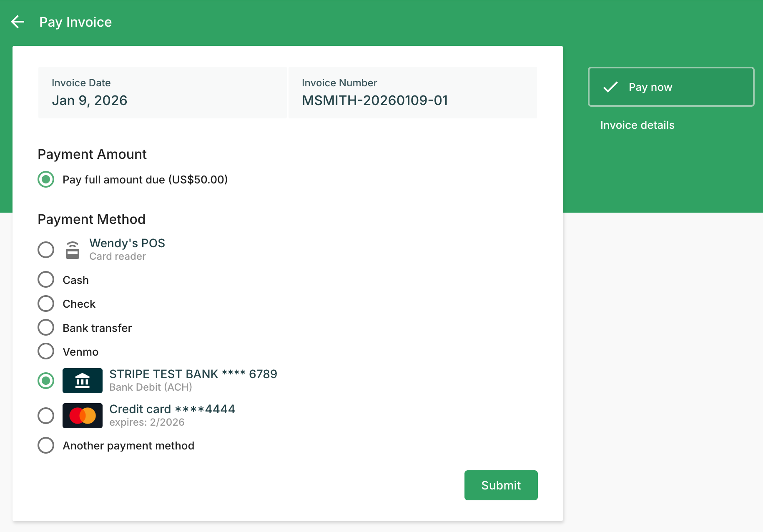
Task: Select the Stripe Test Bank radio button
Action: click(x=46, y=381)
